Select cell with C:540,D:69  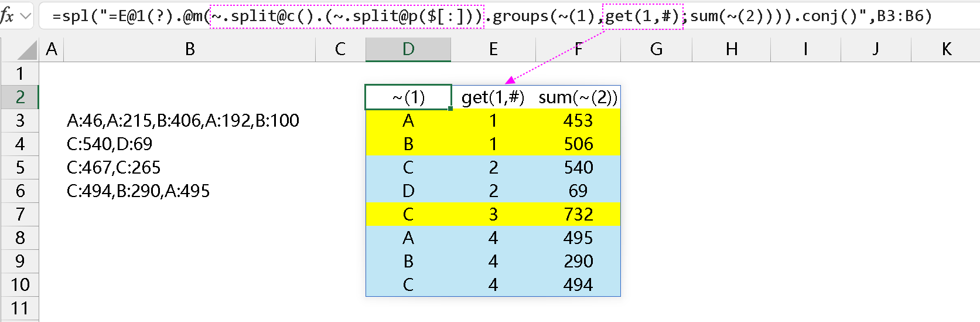click(110, 144)
